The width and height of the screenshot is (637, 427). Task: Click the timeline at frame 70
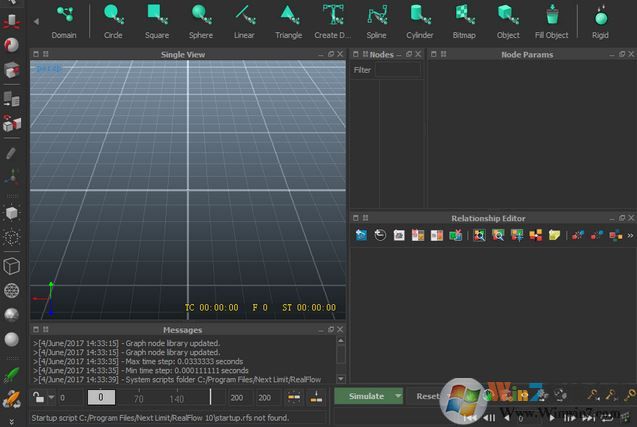point(138,397)
